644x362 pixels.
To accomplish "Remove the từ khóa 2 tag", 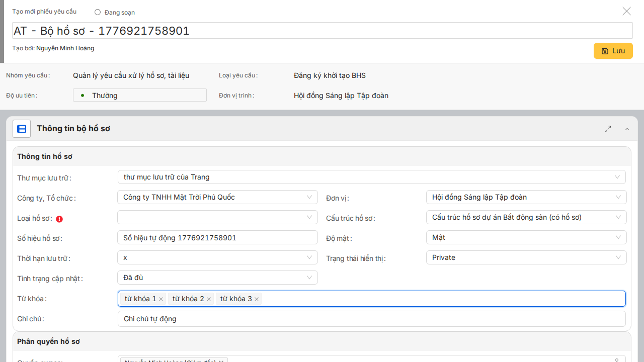I will 209,299.
